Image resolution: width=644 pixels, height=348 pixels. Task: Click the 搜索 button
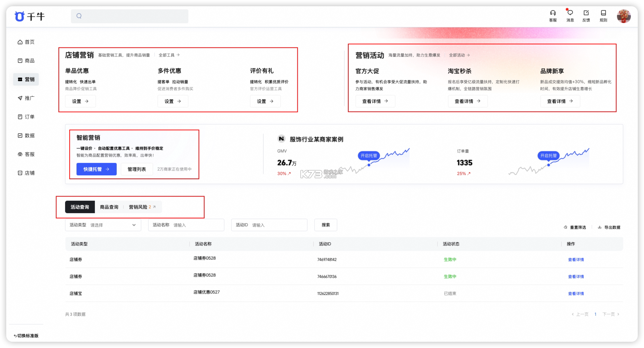pos(326,225)
